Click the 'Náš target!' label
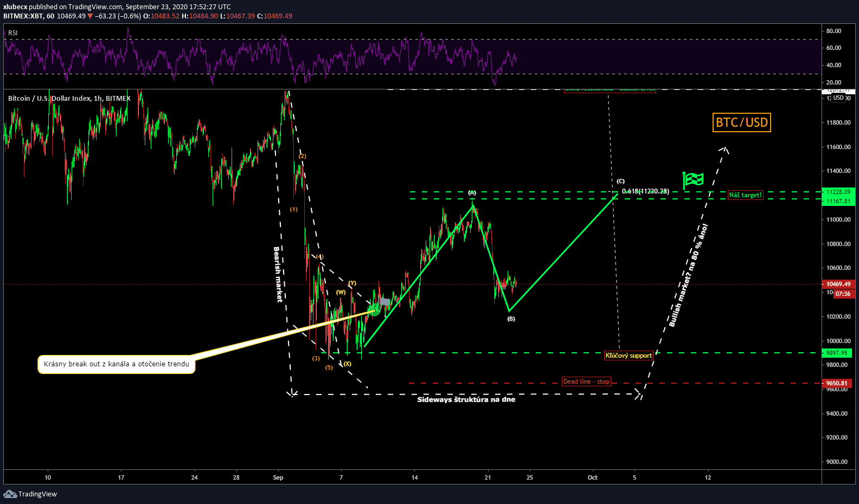859x504 pixels. 745,195
